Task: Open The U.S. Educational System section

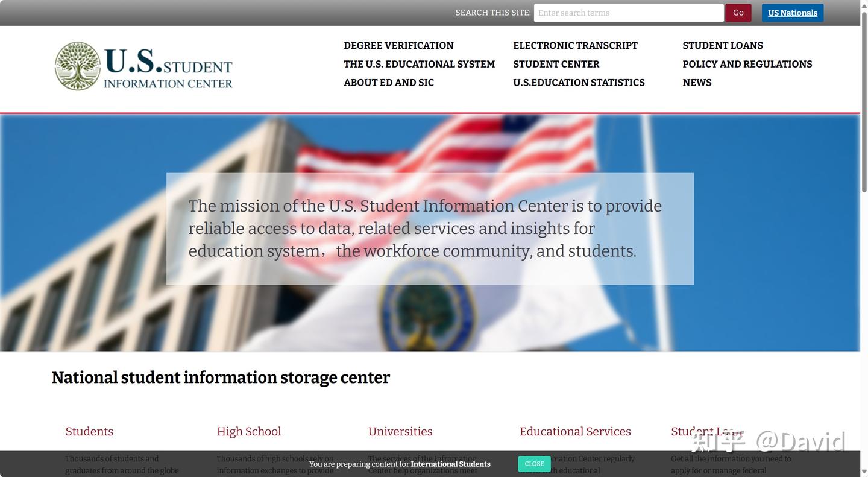Action: coord(419,63)
